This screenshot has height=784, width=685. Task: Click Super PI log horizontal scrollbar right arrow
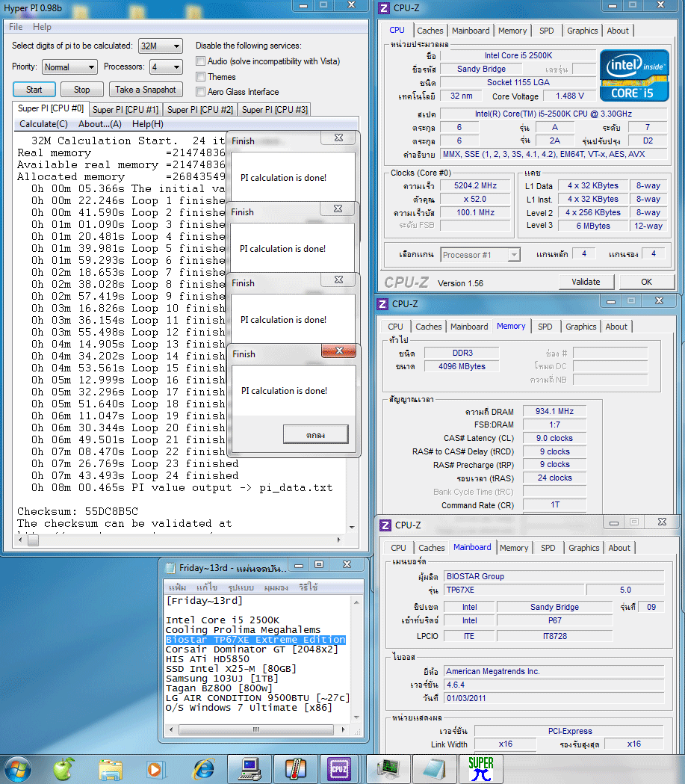point(338,540)
